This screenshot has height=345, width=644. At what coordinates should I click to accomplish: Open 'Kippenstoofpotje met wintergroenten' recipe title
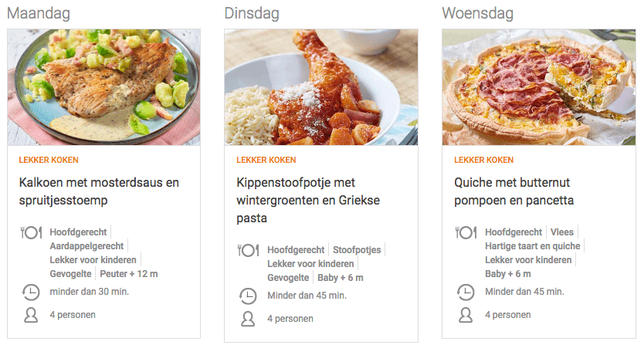tap(308, 200)
